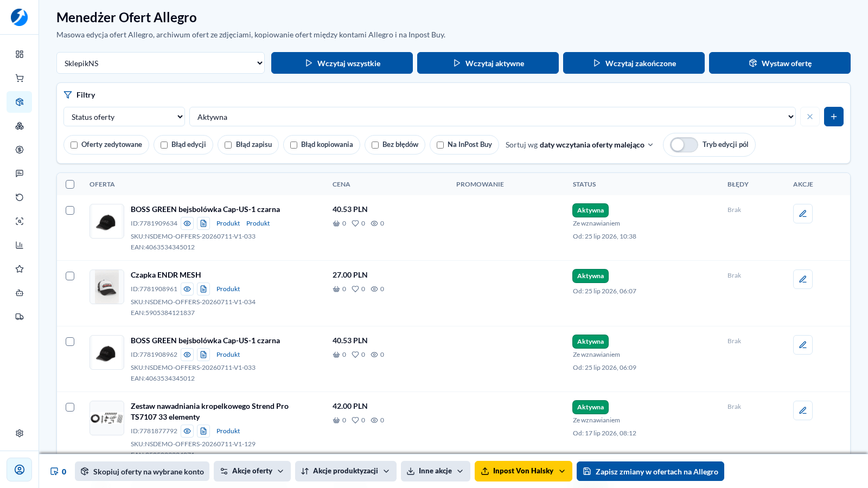
Task: Click the Czapka ENDR MESH thumbnail
Action: (107, 287)
